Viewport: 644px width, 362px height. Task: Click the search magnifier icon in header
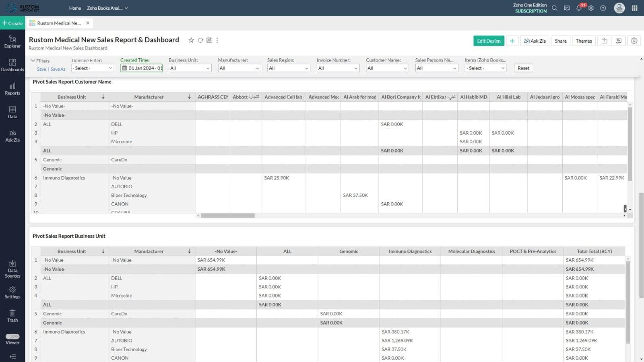click(x=555, y=8)
